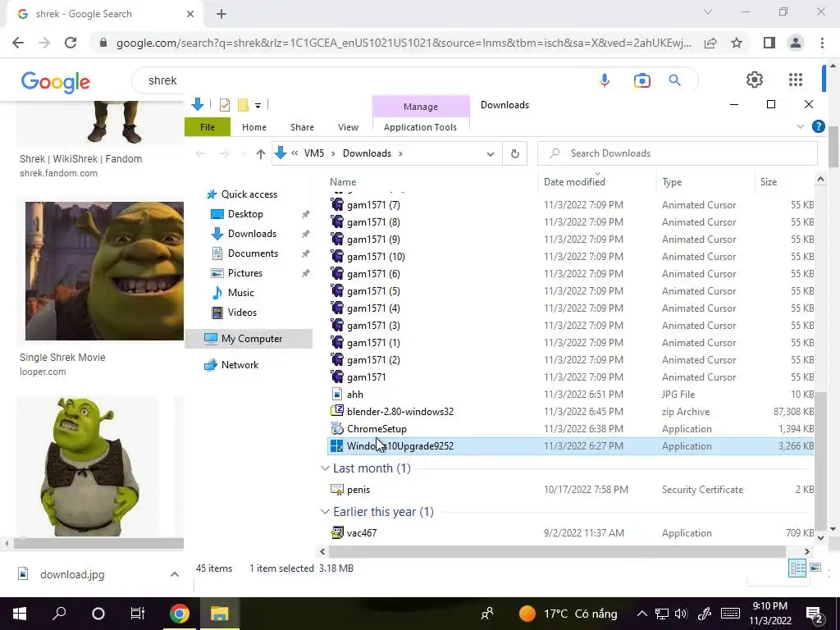Viewport: 840px width, 630px height.
Task: Open the Share ribbon tab
Action: [x=302, y=127]
